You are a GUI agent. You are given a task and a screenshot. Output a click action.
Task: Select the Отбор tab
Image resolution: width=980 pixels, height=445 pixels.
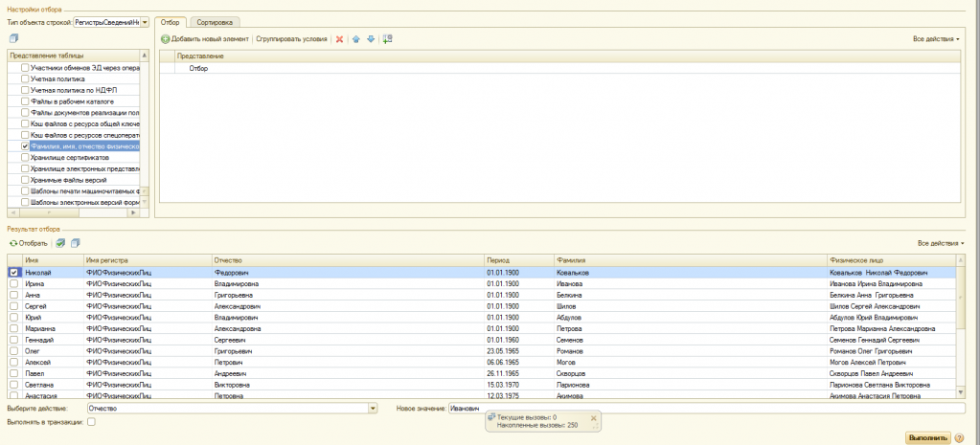tap(170, 22)
